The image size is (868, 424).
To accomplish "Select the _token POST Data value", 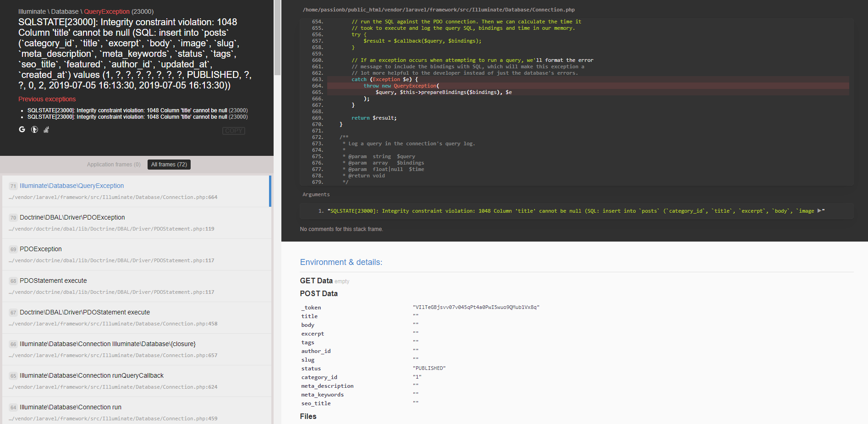I will coord(477,307).
